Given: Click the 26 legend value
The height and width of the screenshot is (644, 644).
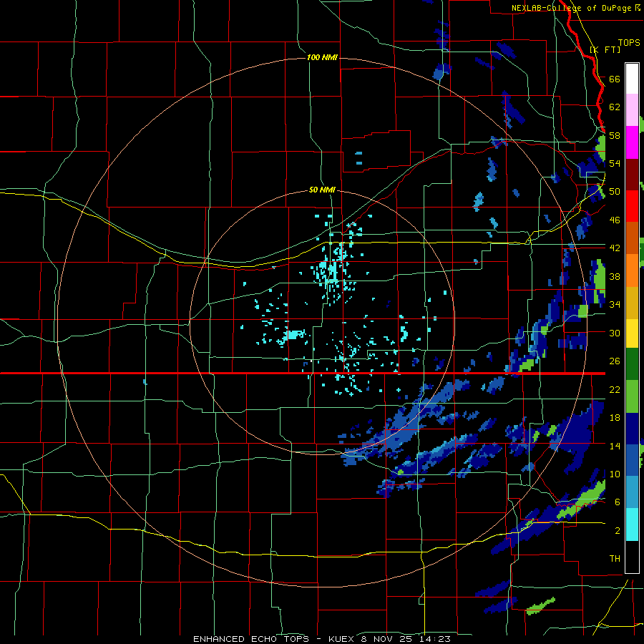Looking at the screenshot, I should coord(615,361).
